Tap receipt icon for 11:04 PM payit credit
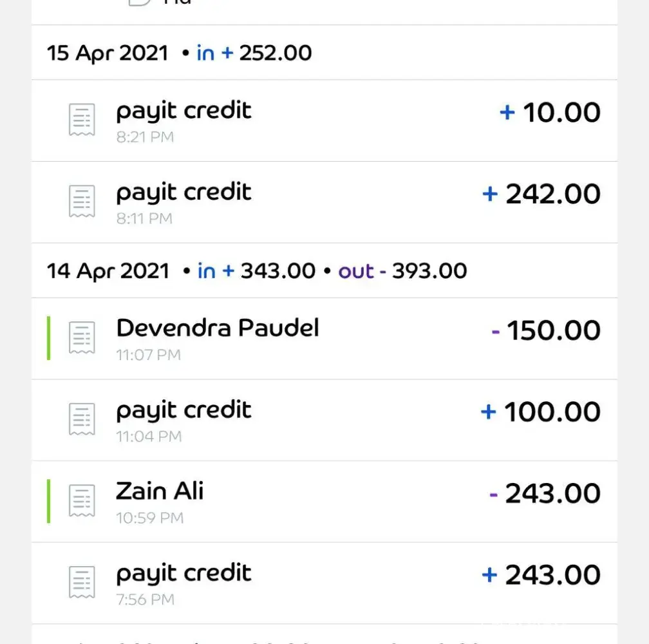Viewport: 649px width, 644px height. [82, 419]
